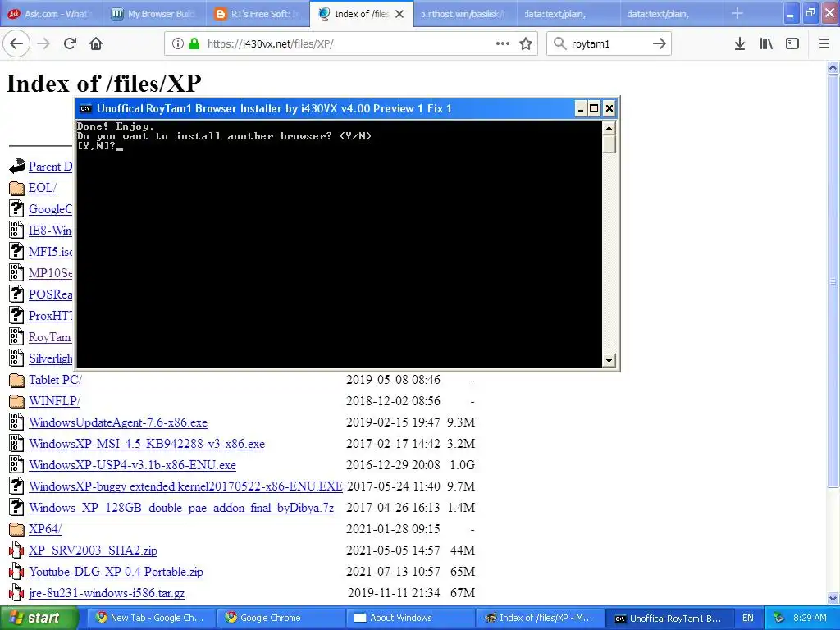Click the page scrollbar down arrow
840x630 pixels.
[x=833, y=598]
